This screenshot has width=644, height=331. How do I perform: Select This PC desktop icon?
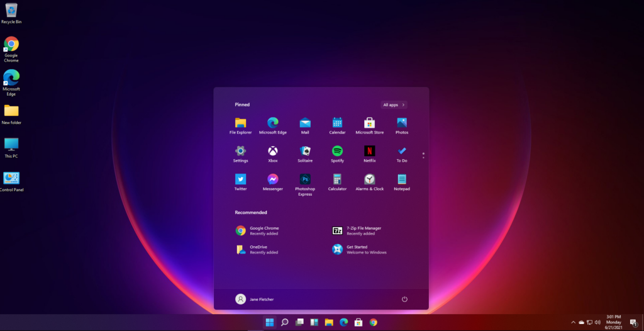click(x=11, y=148)
